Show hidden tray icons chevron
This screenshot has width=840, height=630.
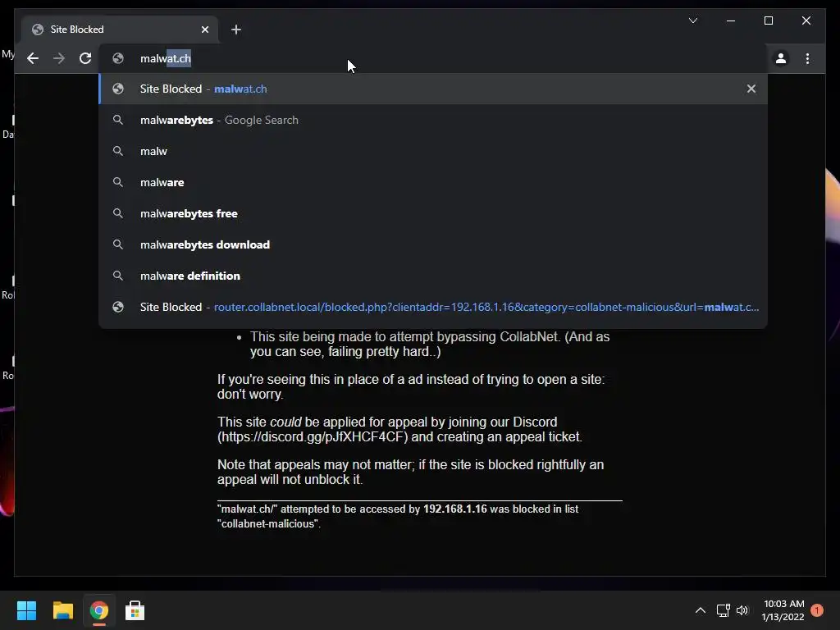(701, 610)
